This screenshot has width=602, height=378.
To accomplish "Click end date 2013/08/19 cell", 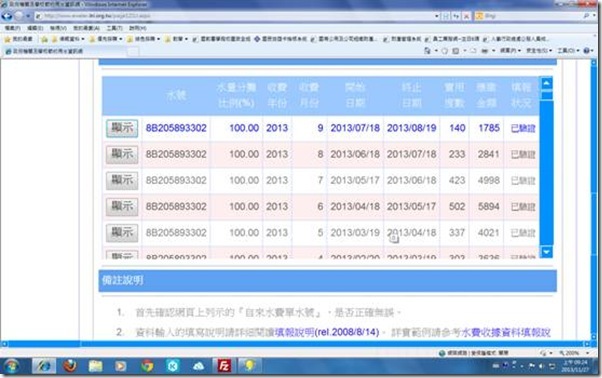I will tap(412, 128).
